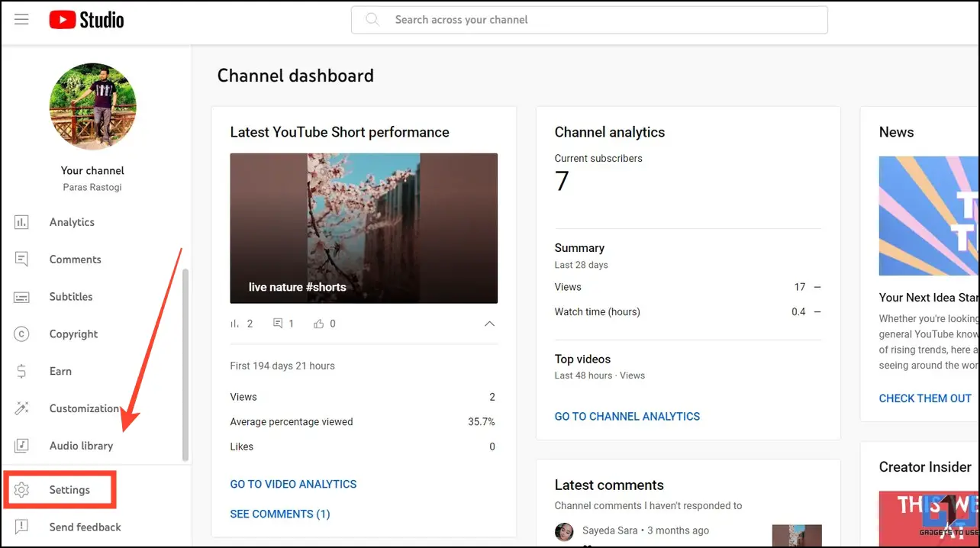Click the Earn dollar sign icon
This screenshot has width=980, height=548.
pyautogui.click(x=21, y=372)
